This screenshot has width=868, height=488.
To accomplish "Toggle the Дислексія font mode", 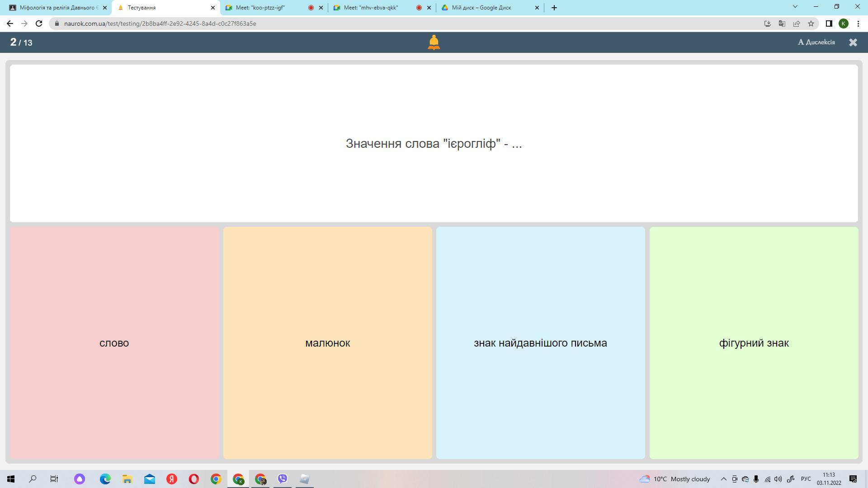I will (x=816, y=42).
